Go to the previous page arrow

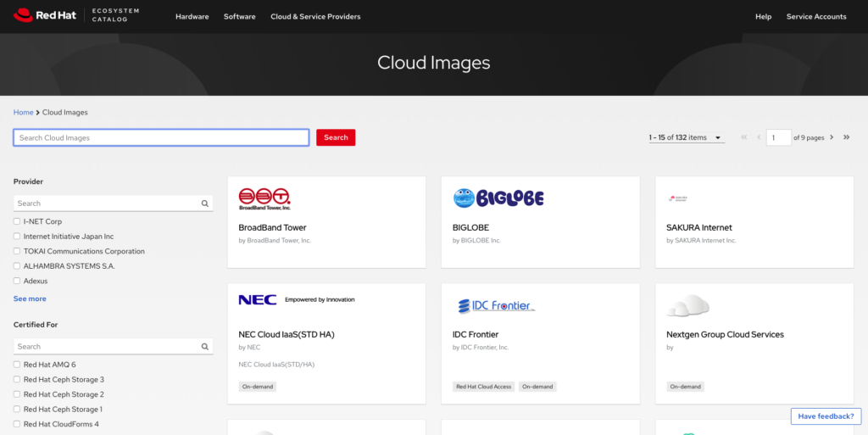(759, 137)
